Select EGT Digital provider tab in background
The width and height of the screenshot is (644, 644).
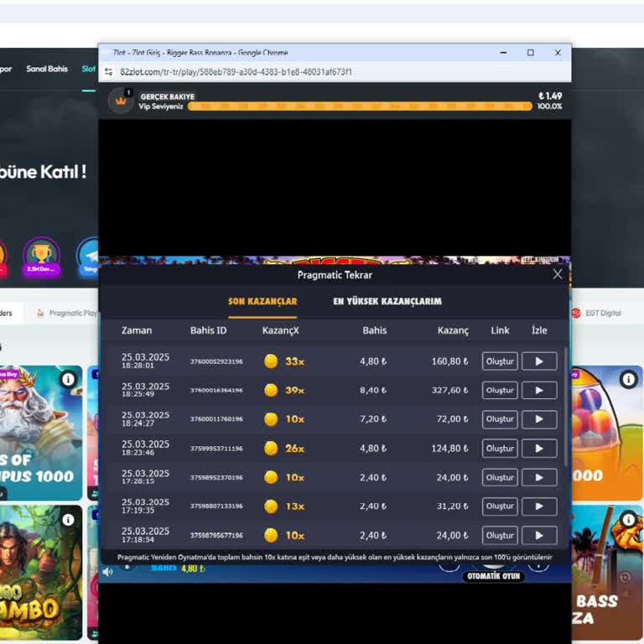coord(597,313)
